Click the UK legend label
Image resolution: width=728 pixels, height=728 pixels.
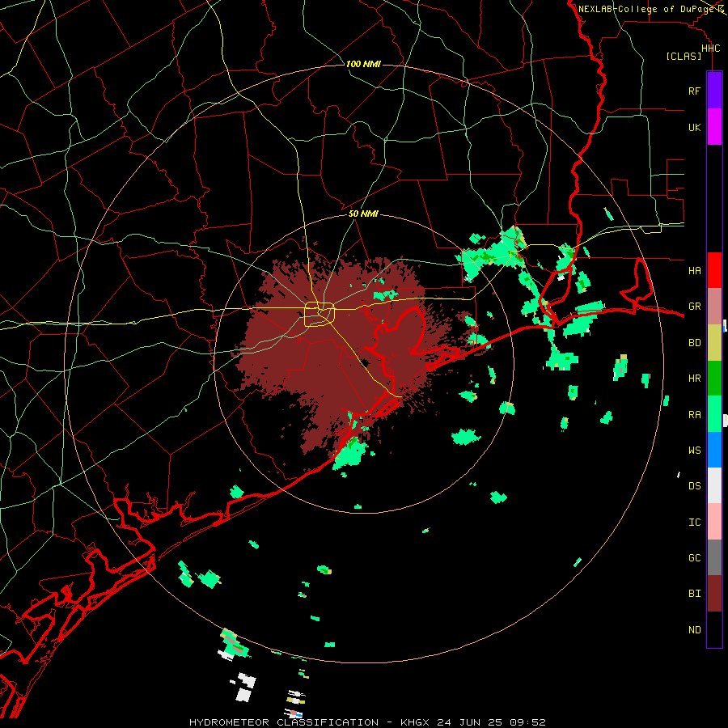[694, 127]
